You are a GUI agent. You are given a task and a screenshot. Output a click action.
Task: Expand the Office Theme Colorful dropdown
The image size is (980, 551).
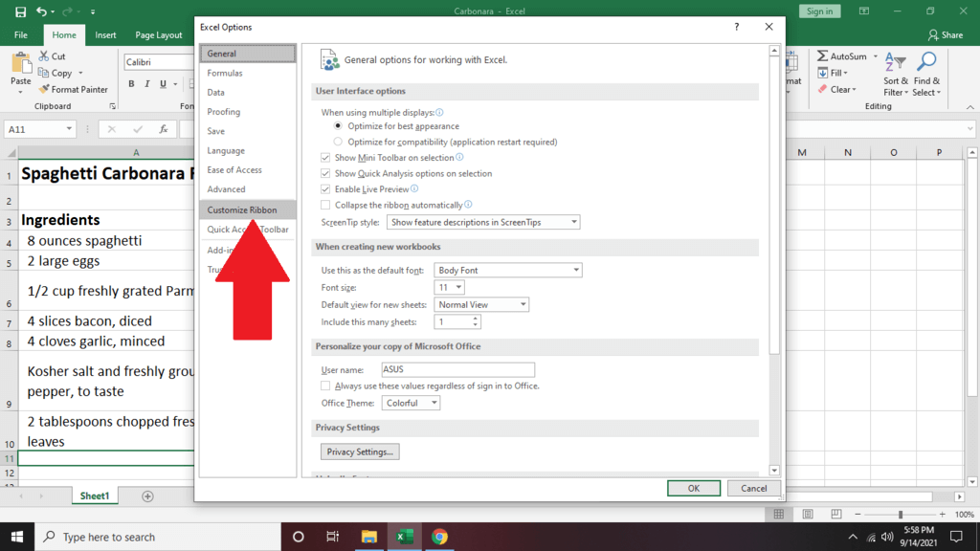coord(411,403)
